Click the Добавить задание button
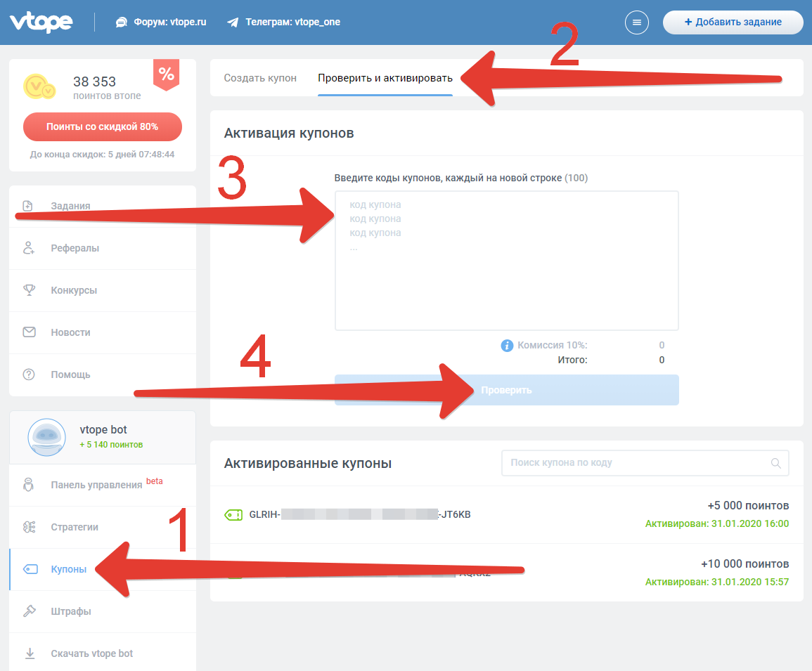The height and width of the screenshot is (671, 812). point(733,22)
